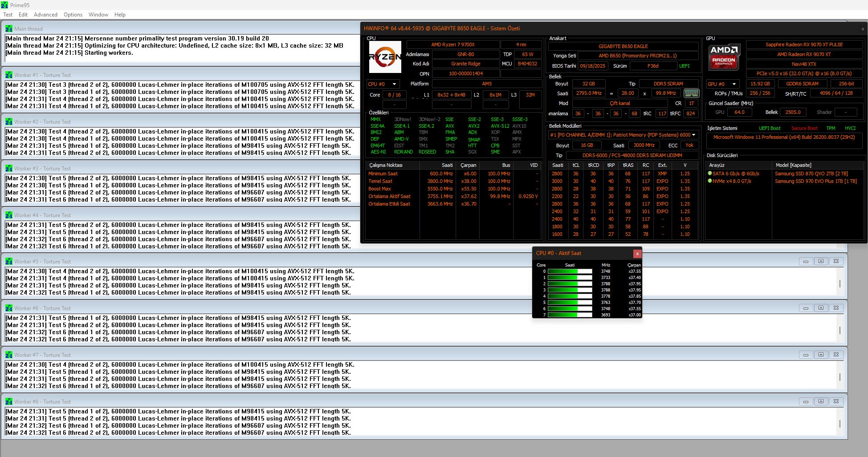
Task: Click the Worker #3 window icon
Action: coord(9,168)
